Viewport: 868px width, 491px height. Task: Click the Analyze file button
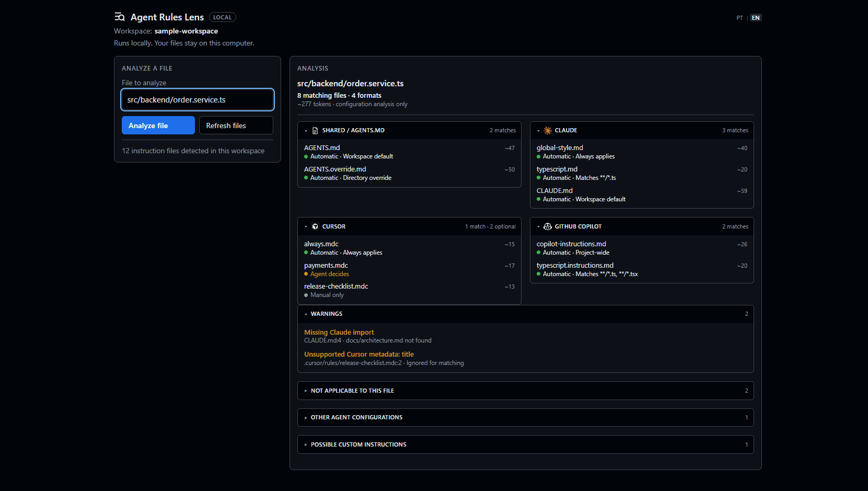click(x=158, y=125)
